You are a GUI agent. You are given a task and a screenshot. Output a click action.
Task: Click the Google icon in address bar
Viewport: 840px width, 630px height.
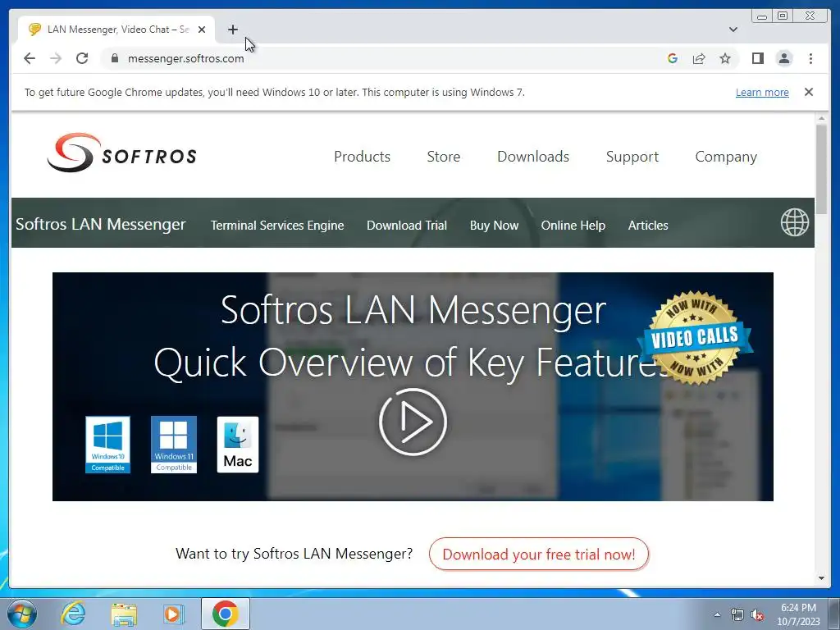click(x=673, y=58)
